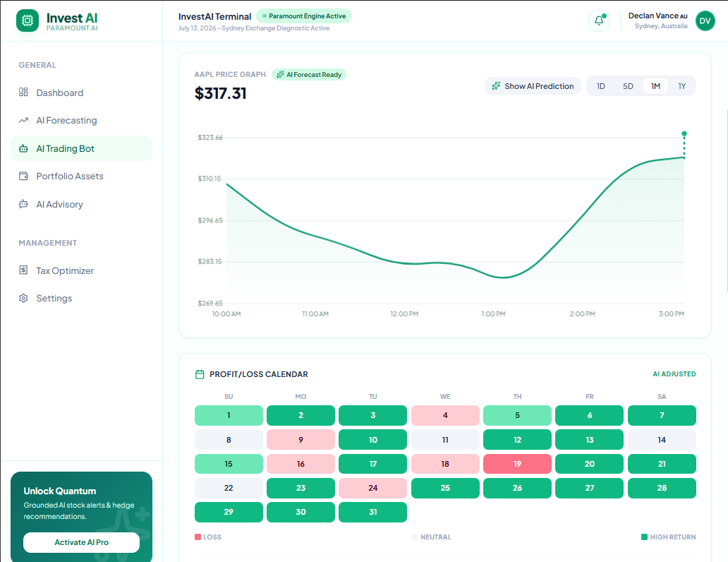Click the Settings gear icon
Image resolution: width=728 pixels, height=562 pixels.
tap(23, 298)
